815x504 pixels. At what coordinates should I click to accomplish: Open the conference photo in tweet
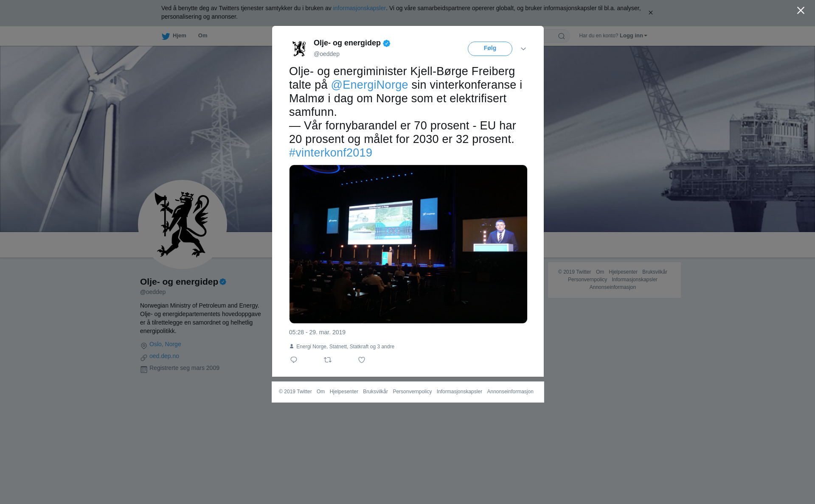tap(408, 244)
